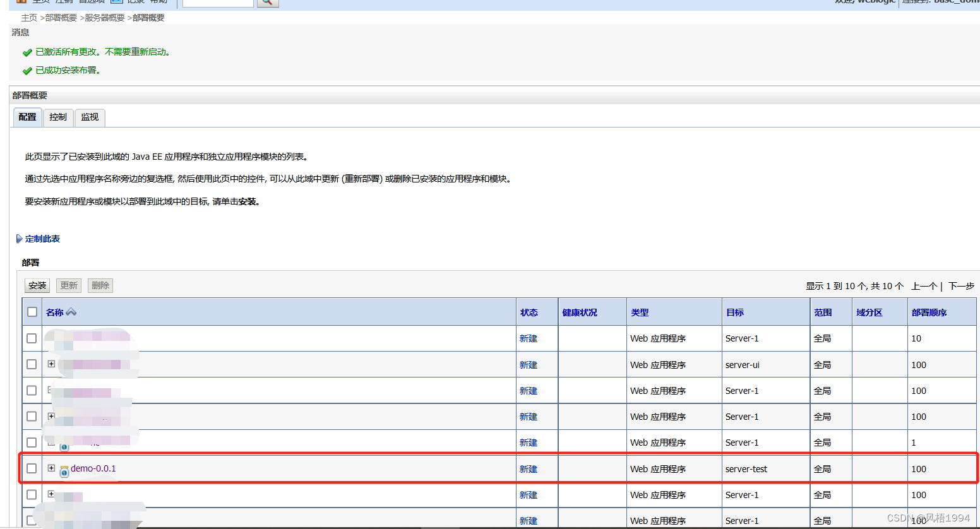Click the demo-0.0.1 application icon

[64, 471]
